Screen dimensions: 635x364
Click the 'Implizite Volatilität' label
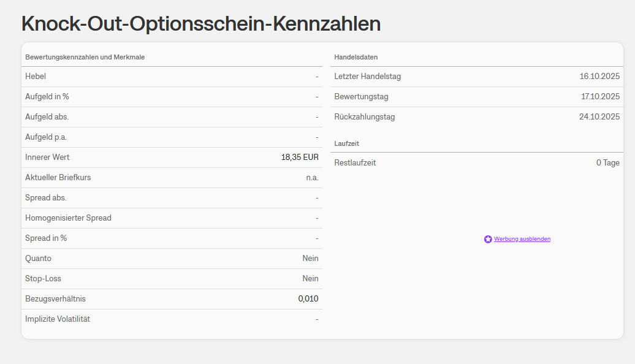coord(58,319)
